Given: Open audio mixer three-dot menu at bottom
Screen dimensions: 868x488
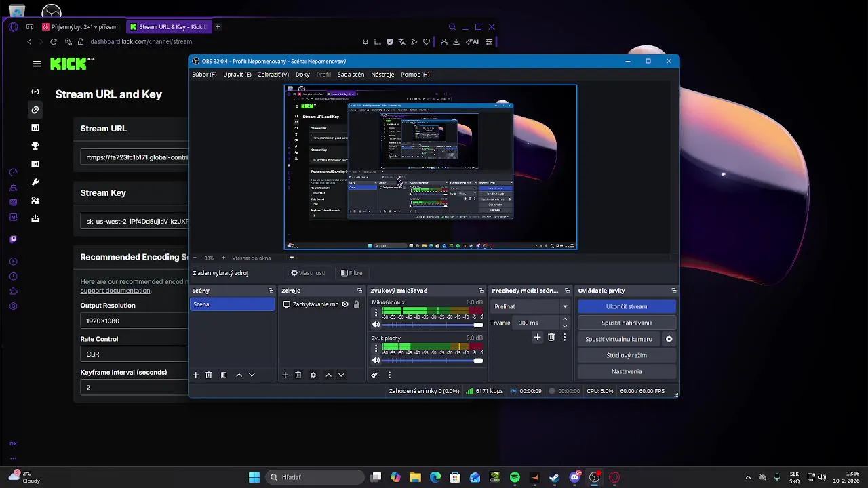Looking at the screenshot, I should [x=389, y=375].
